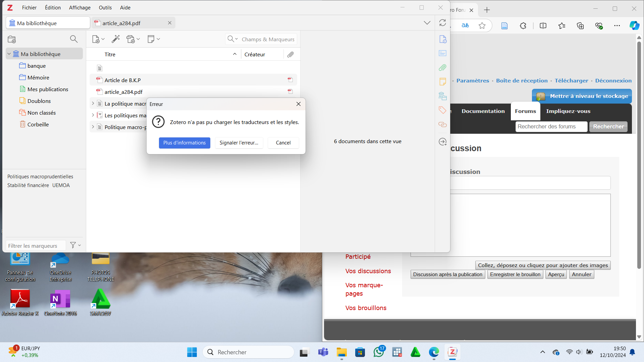Click the Zotero sync arrows icon
Image resolution: width=644 pixels, height=362 pixels.
[442, 22]
